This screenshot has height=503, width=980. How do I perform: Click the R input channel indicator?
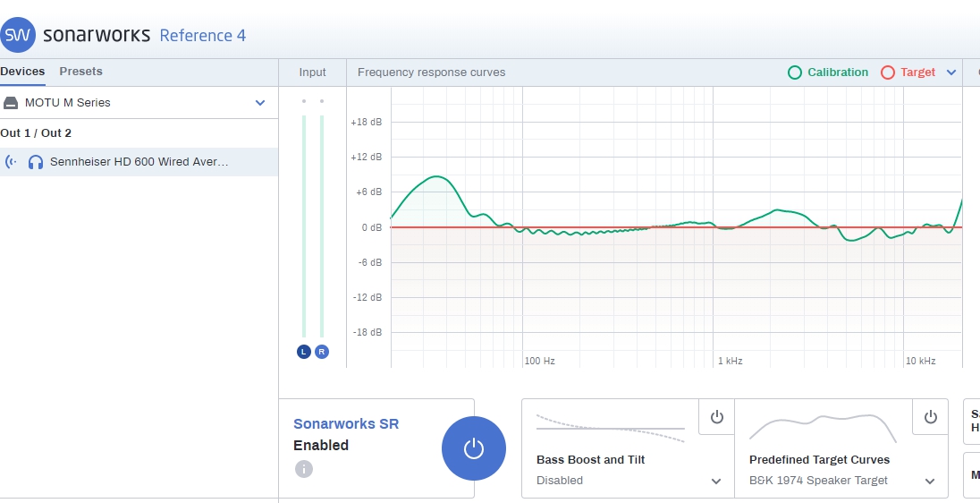coord(322,352)
